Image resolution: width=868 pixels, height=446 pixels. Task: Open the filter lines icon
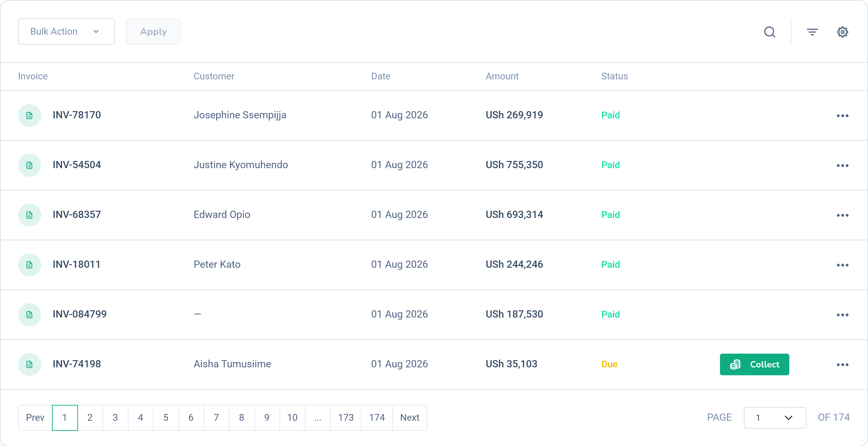click(812, 32)
